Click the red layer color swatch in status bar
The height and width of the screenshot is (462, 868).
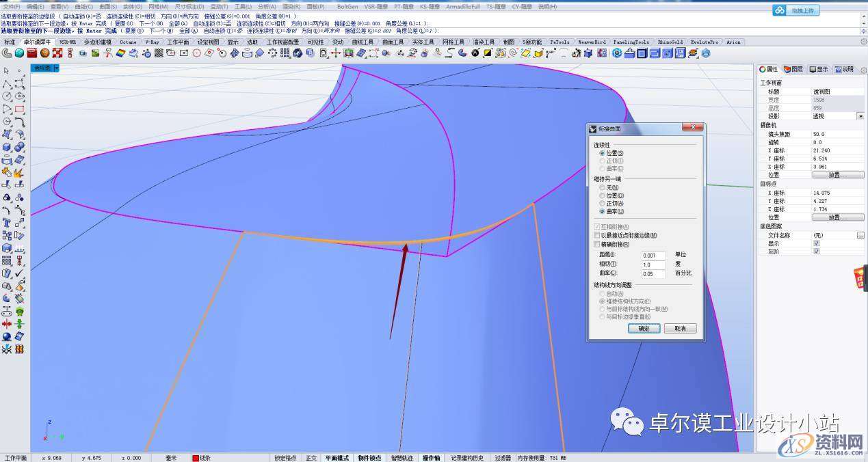pyautogui.click(x=195, y=458)
